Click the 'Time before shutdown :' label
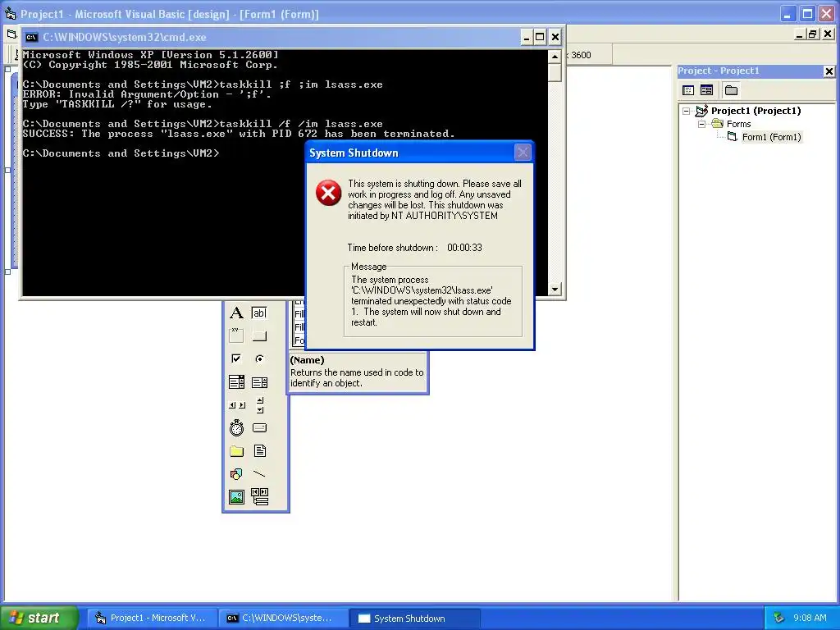Screen dimensions: 840x630 (392, 248)
